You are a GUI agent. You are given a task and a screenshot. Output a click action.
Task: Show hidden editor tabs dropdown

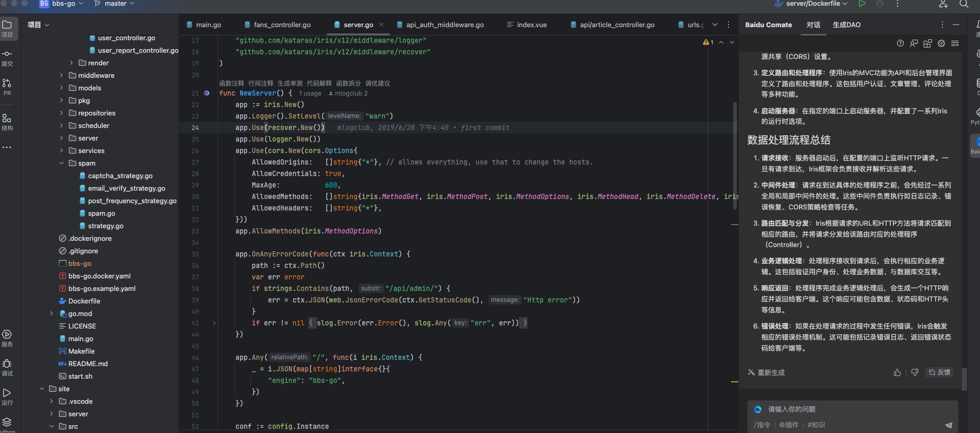tap(715, 25)
